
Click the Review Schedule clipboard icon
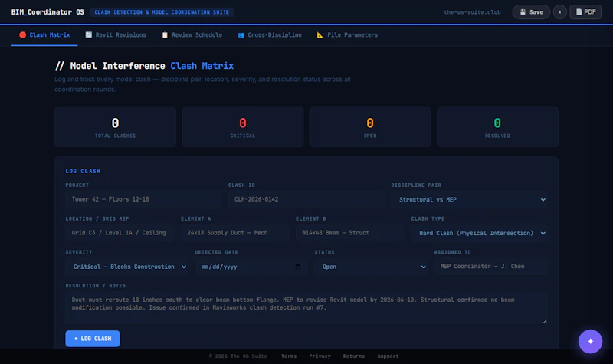[165, 34]
